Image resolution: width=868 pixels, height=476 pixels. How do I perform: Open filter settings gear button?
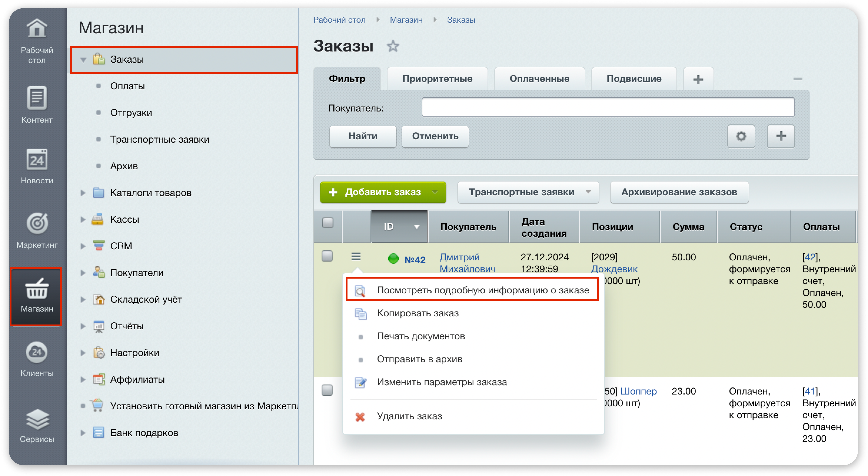741,136
